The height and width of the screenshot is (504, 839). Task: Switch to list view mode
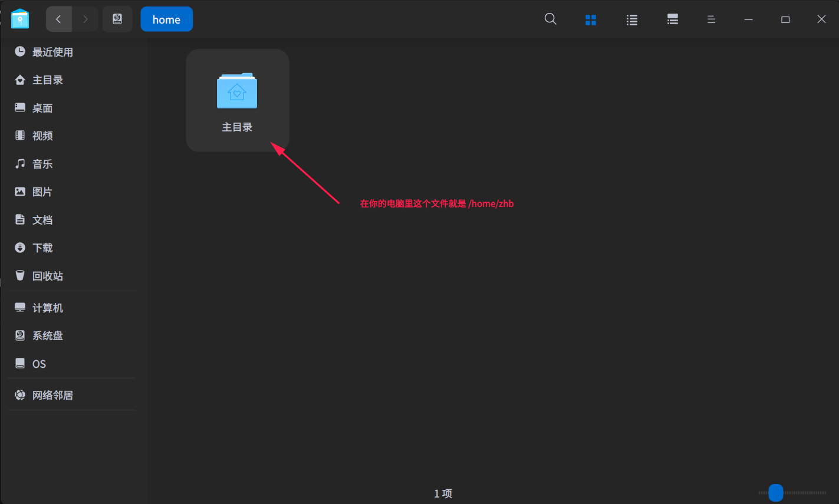(631, 19)
